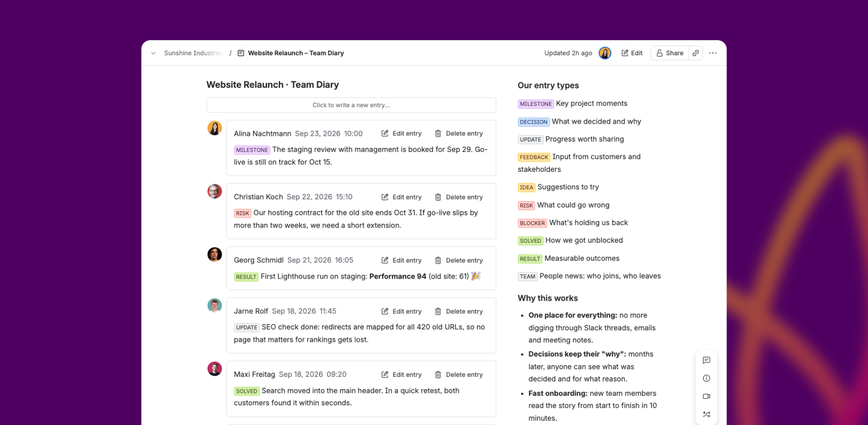
Task: Collapse sidebar chevron next to Sunshine Industries
Action: pos(153,53)
